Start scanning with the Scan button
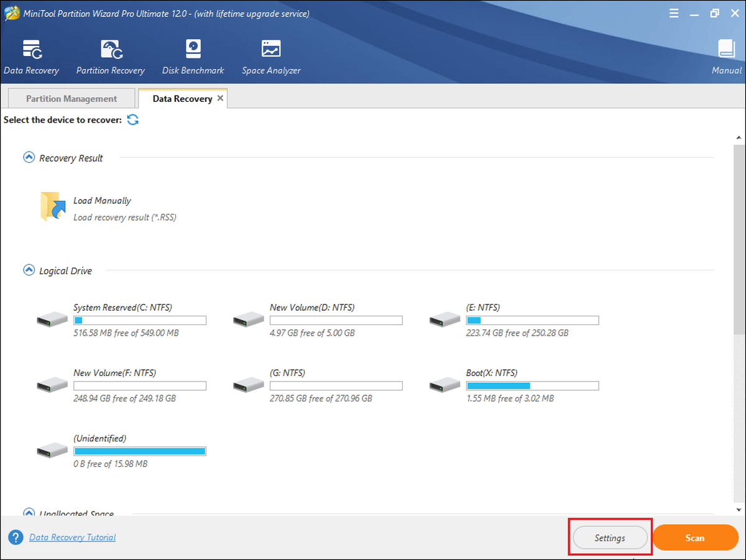This screenshot has height=560, width=746. pyautogui.click(x=694, y=538)
